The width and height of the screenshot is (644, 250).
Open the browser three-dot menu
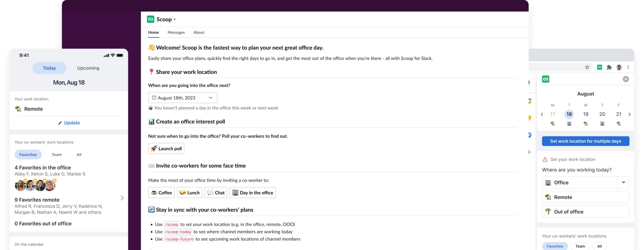(x=628, y=67)
